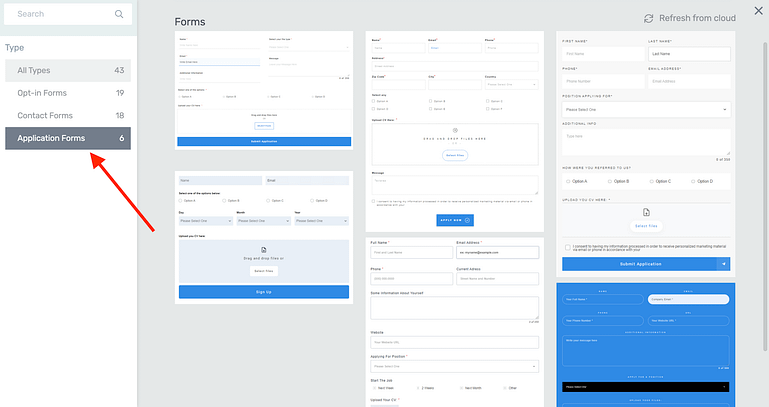
Task: Click file upload icon in right form template
Action: point(646,212)
